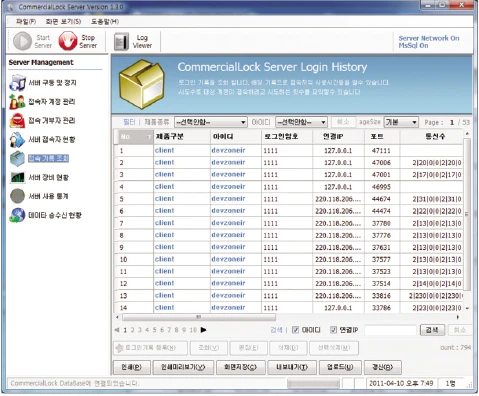Go to next page set arrow
This screenshot has height=396, width=479.
tap(204, 330)
